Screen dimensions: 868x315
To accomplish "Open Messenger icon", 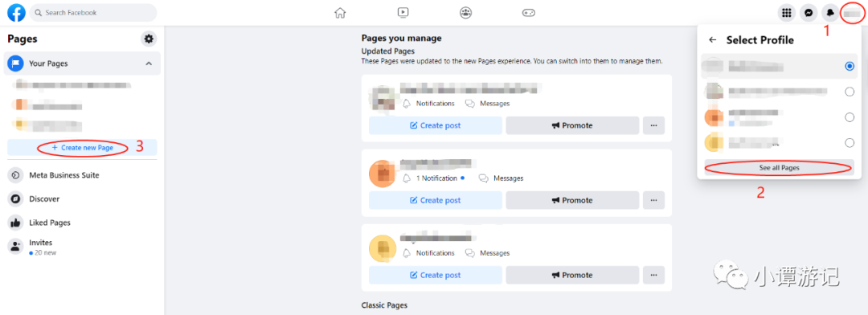I will tap(809, 12).
